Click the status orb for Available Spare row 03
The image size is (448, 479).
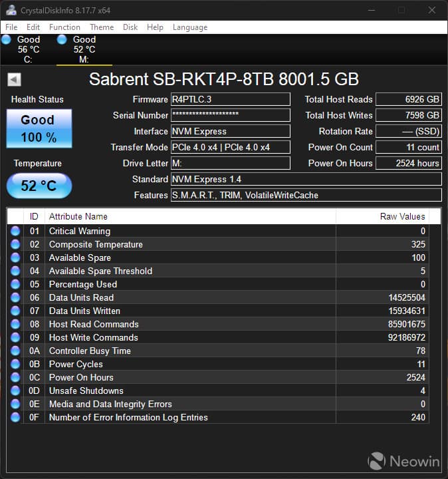click(x=15, y=257)
